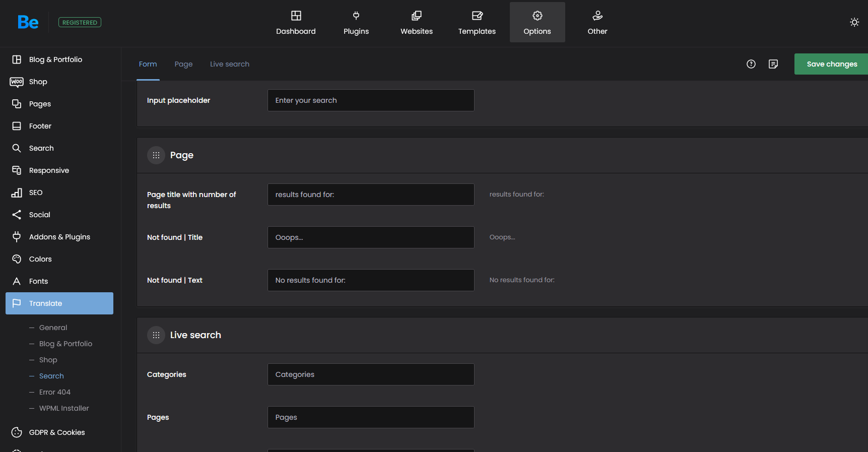Open Blog & Portfolio sidebar label
Image resolution: width=868 pixels, height=452 pixels.
point(55,59)
